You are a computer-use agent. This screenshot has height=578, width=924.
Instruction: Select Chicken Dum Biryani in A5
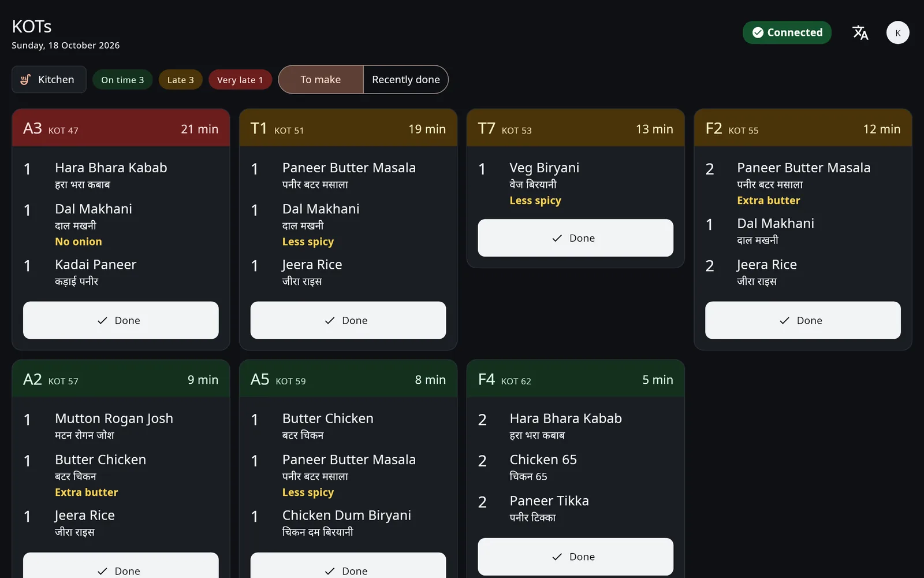coord(346,516)
